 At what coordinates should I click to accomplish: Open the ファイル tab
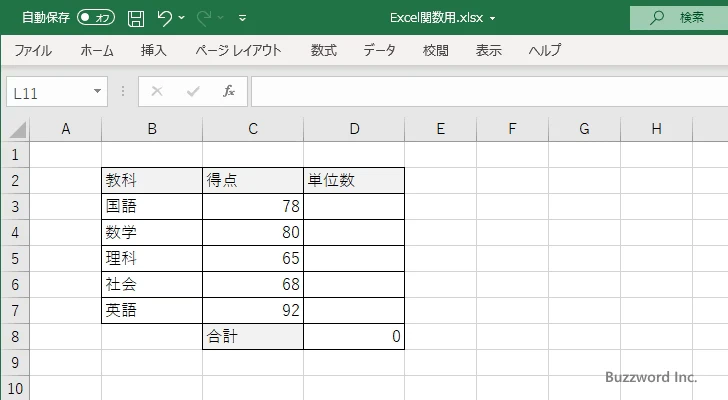[33, 50]
